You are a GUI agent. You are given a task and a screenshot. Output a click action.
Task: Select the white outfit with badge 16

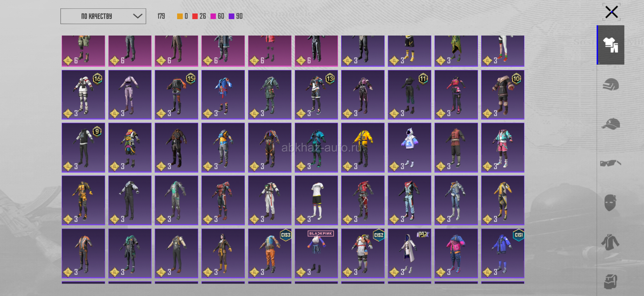click(83, 95)
